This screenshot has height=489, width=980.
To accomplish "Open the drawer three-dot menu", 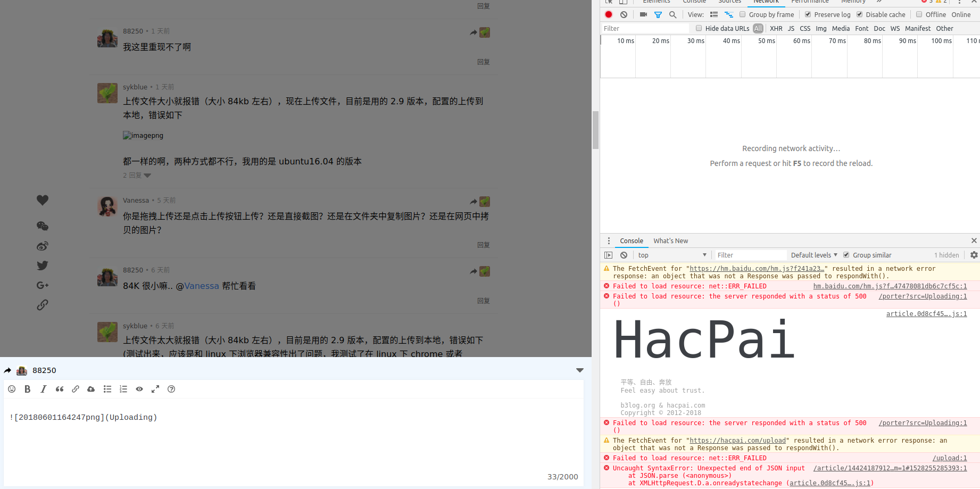I will [x=609, y=241].
